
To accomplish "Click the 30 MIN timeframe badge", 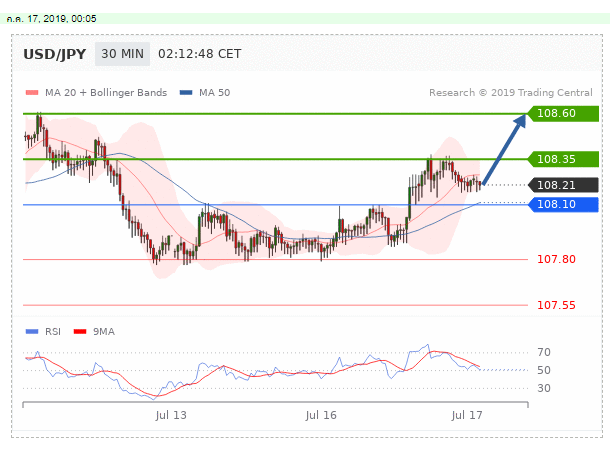I will pyautogui.click(x=122, y=54).
